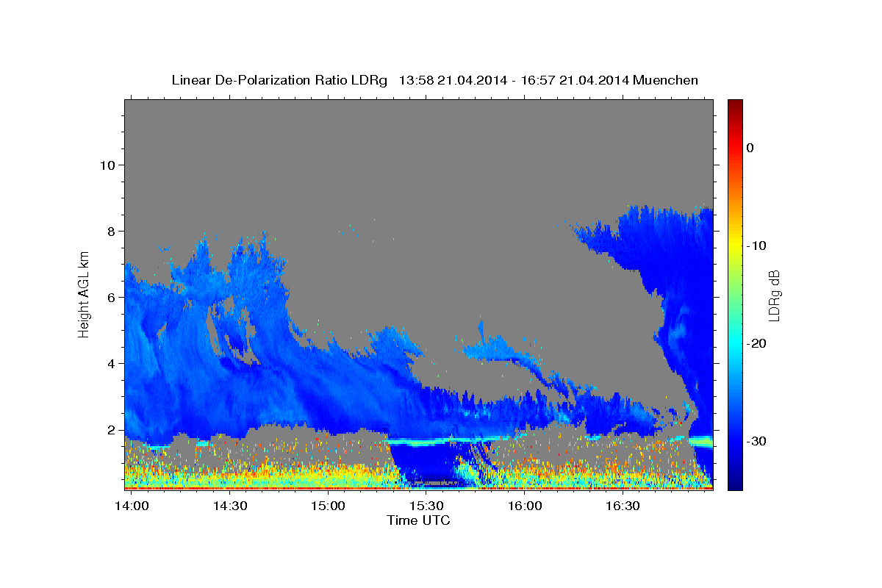882x588 pixels.
Task: Click the height tick label 2
Action: [x=110, y=430]
